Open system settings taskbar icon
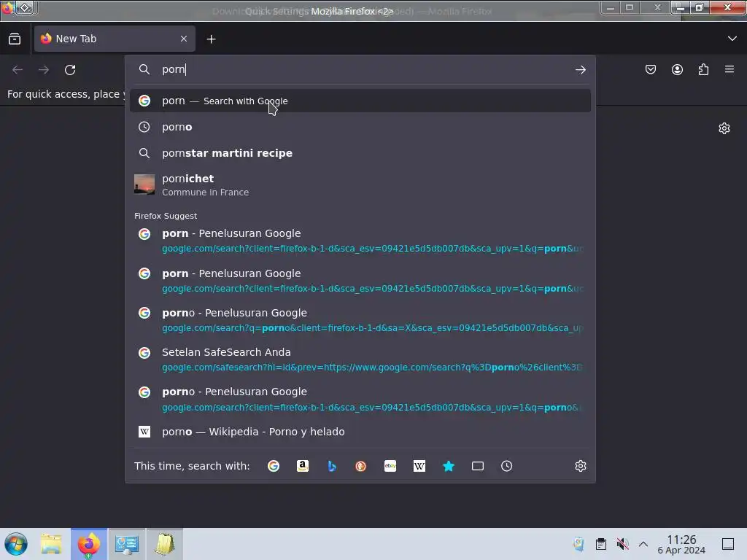The height and width of the screenshot is (560, 747). 127,544
